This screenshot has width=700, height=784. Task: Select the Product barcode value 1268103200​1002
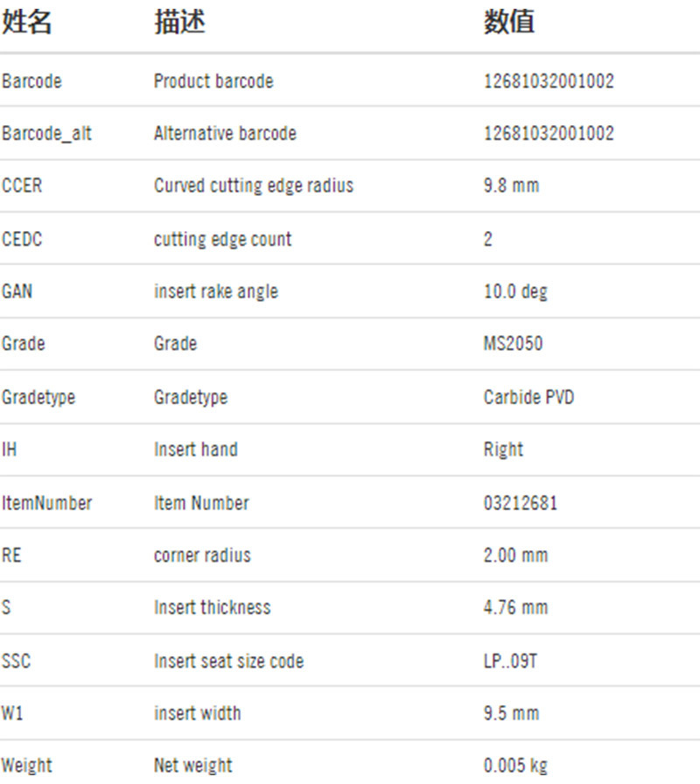point(549,81)
